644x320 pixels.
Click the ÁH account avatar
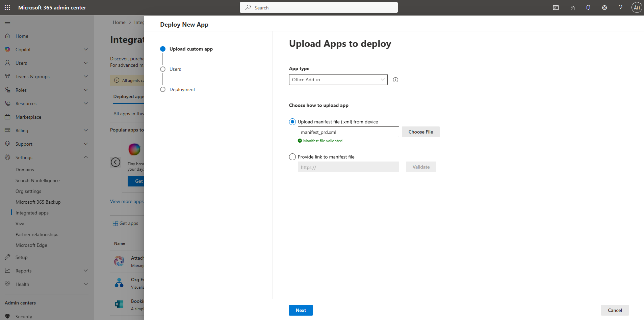pos(637,7)
